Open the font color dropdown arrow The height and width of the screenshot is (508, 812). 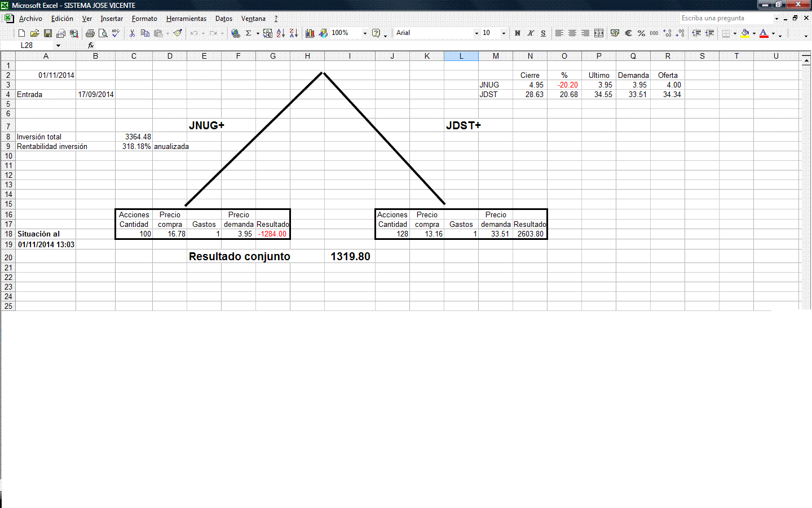[x=773, y=33]
